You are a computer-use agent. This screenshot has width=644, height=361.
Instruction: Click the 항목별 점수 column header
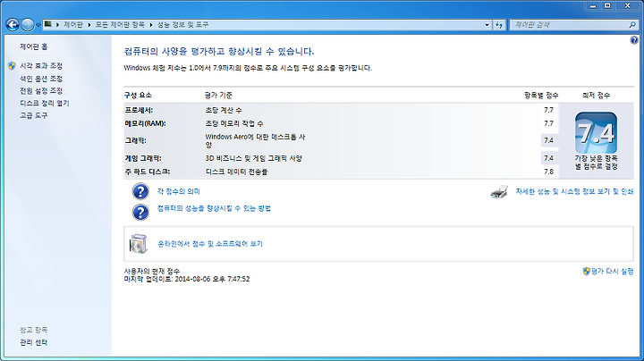click(x=541, y=96)
